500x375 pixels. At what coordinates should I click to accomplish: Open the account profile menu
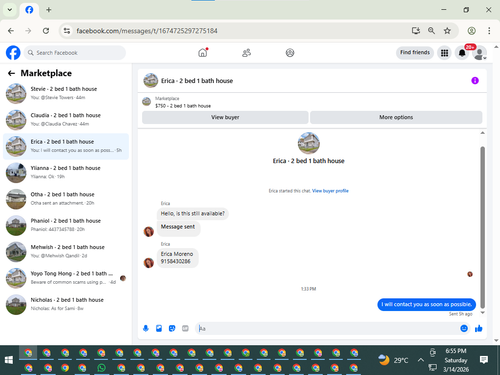click(x=479, y=53)
